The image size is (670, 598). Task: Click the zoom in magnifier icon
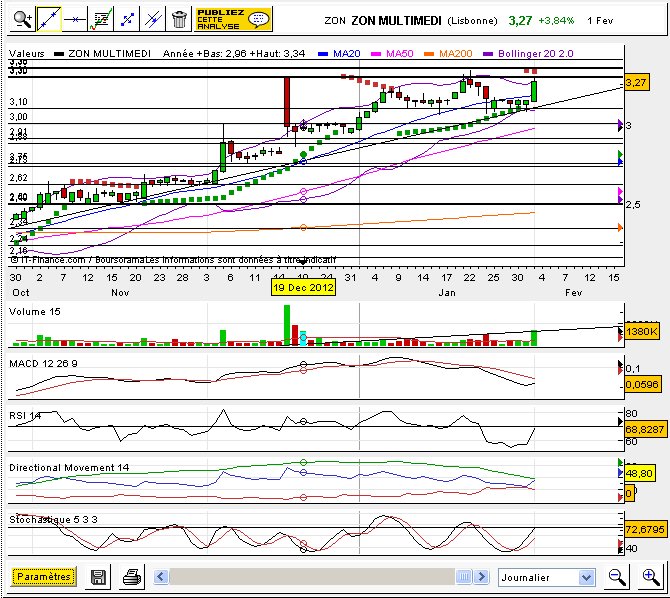(x=650, y=577)
